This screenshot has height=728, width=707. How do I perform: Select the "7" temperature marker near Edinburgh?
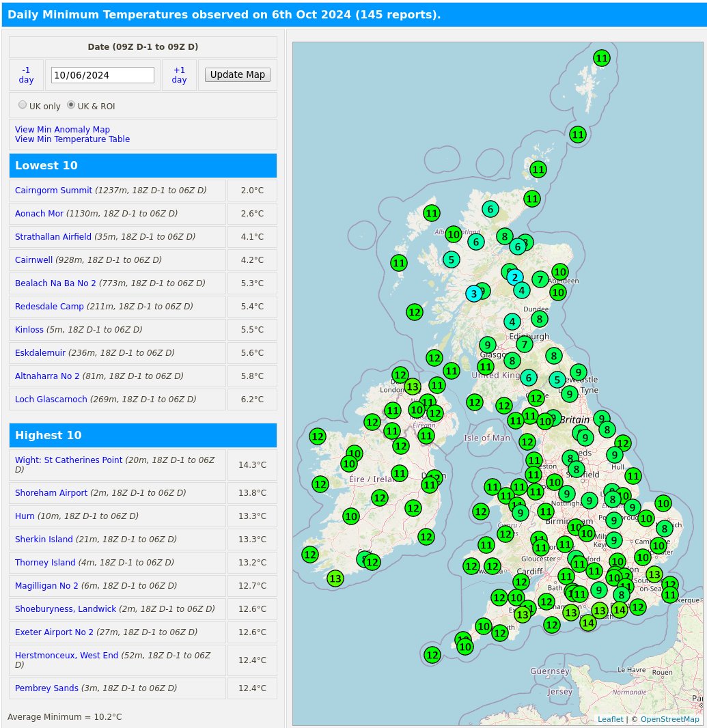point(523,344)
